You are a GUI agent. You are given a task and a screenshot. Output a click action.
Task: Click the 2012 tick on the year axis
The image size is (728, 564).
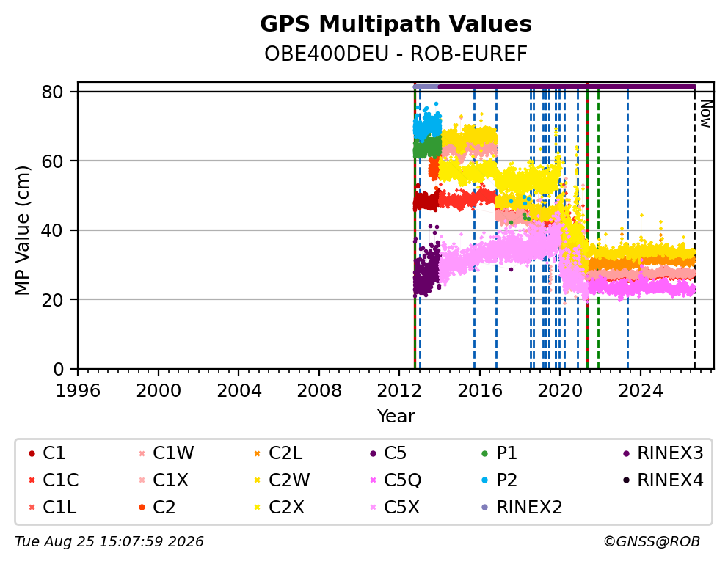tap(399, 391)
